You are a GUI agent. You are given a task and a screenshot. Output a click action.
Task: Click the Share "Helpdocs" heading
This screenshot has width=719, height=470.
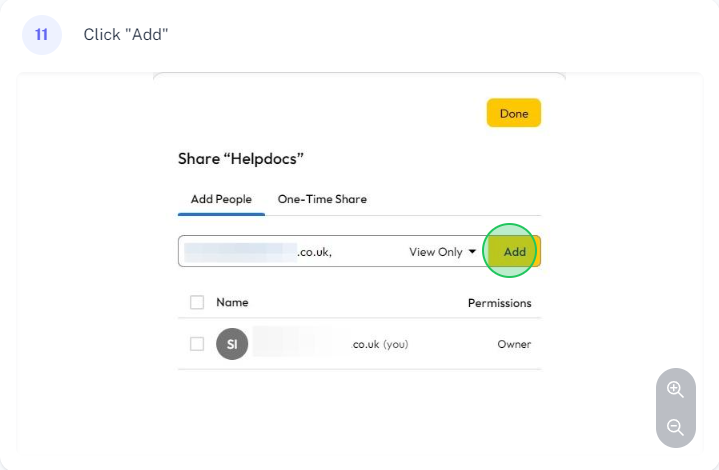pyautogui.click(x=241, y=159)
